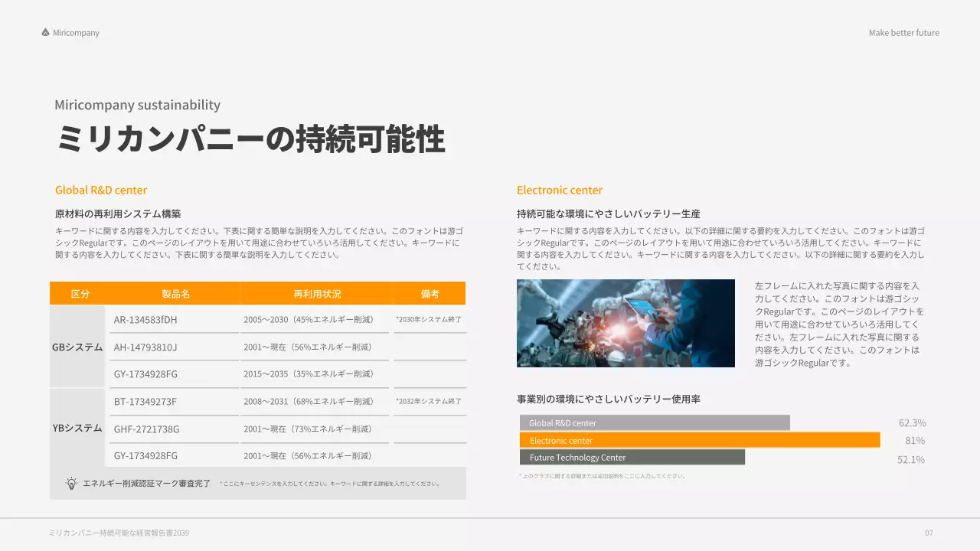Click the gray Global R&D center bar
The image size is (980, 551).
click(x=655, y=422)
